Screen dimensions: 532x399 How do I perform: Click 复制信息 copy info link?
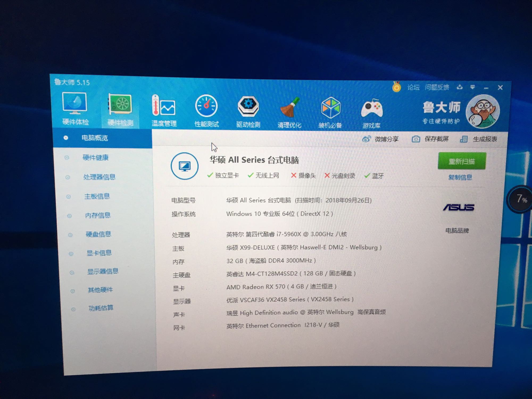click(460, 177)
